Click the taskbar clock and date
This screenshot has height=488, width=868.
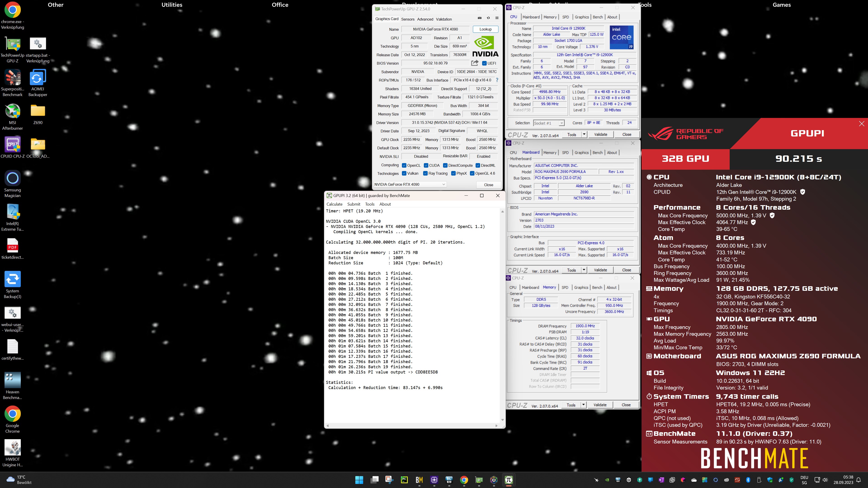[843, 480]
